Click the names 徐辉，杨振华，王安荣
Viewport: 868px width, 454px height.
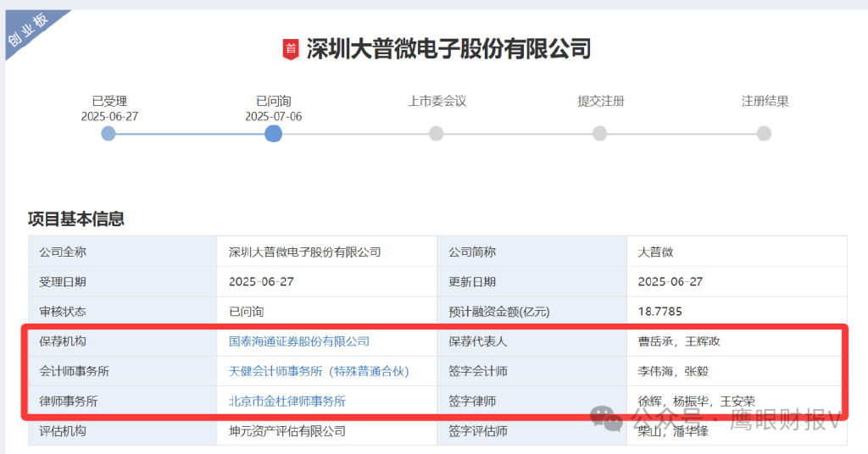[697, 401]
